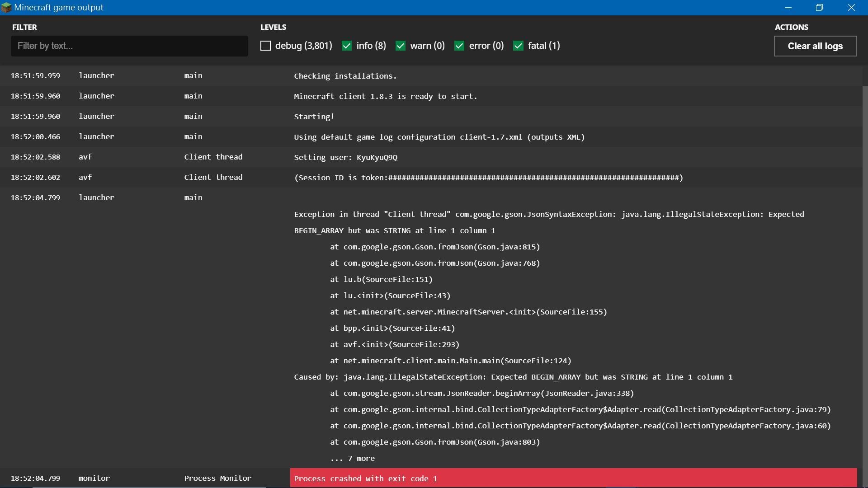Click the 'Process Monitor' thread label
This screenshot has width=868, height=488.
click(x=217, y=478)
